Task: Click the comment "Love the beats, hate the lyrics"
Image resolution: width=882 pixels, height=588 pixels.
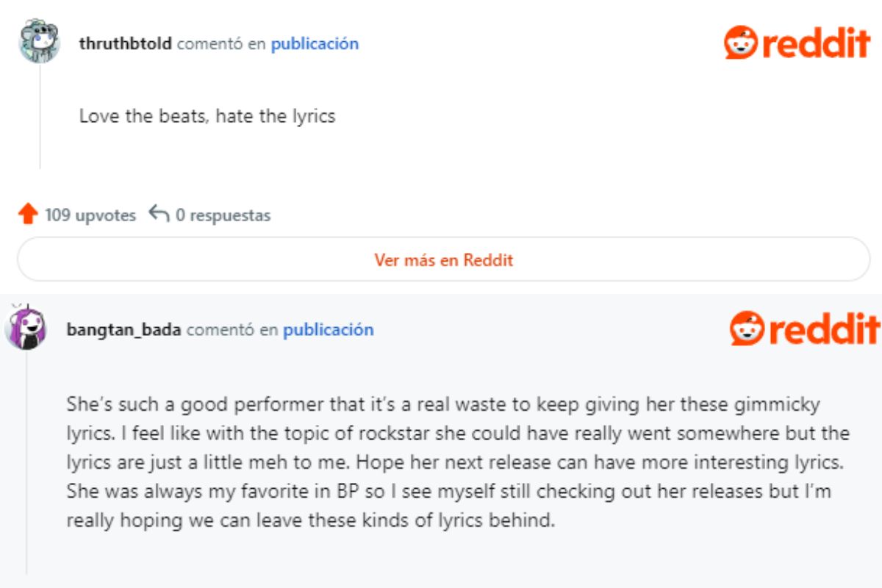Action: tap(207, 116)
